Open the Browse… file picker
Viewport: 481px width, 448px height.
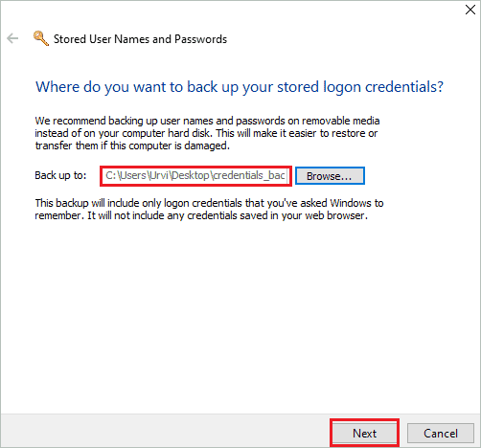point(330,176)
